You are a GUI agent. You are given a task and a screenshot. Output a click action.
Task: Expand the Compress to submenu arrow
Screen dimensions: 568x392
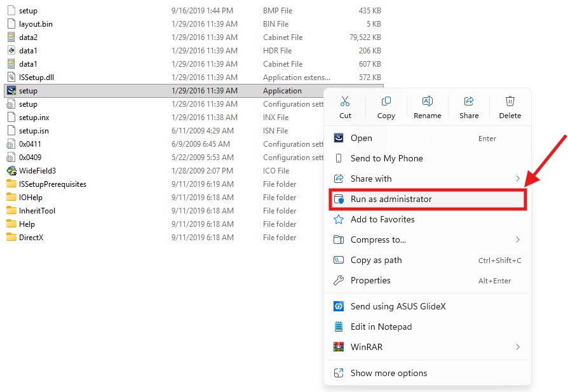(x=518, y=240)
